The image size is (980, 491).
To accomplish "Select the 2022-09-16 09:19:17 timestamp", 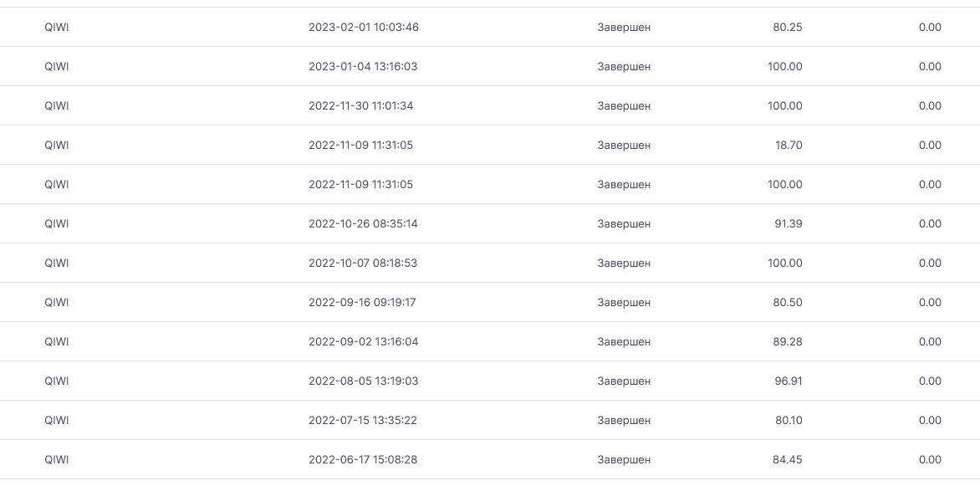I will 362,303.
